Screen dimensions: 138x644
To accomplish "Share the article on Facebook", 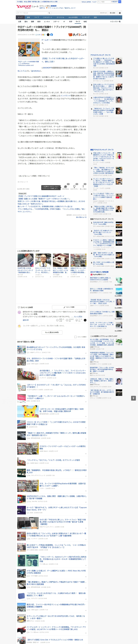I will point(52,35).
